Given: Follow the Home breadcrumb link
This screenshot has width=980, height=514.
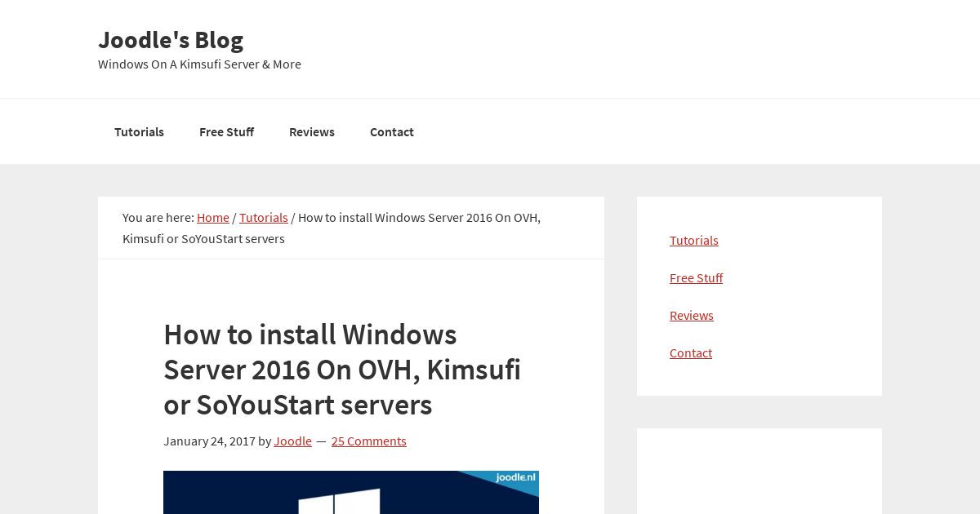Looking at the screenshot, I should (213, 217).
